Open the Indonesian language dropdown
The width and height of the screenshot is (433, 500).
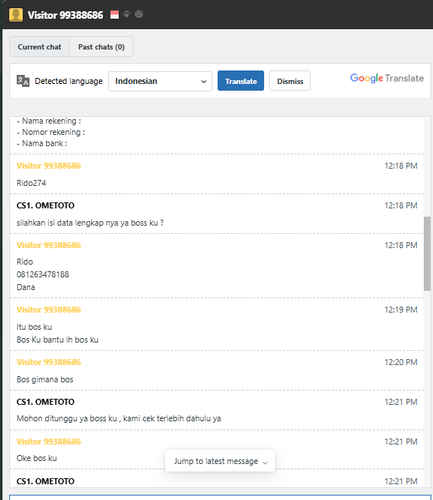tap(160, 81)
